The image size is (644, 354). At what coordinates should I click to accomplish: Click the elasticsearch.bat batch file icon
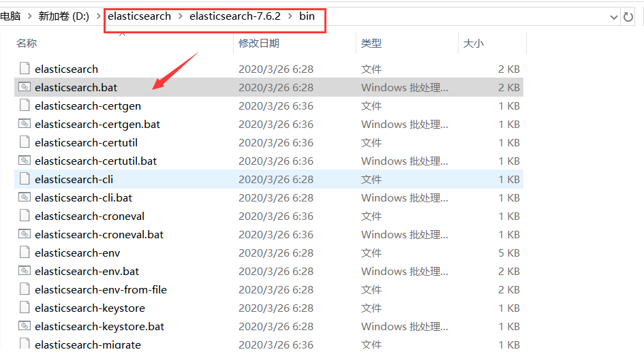click(25, 87)
